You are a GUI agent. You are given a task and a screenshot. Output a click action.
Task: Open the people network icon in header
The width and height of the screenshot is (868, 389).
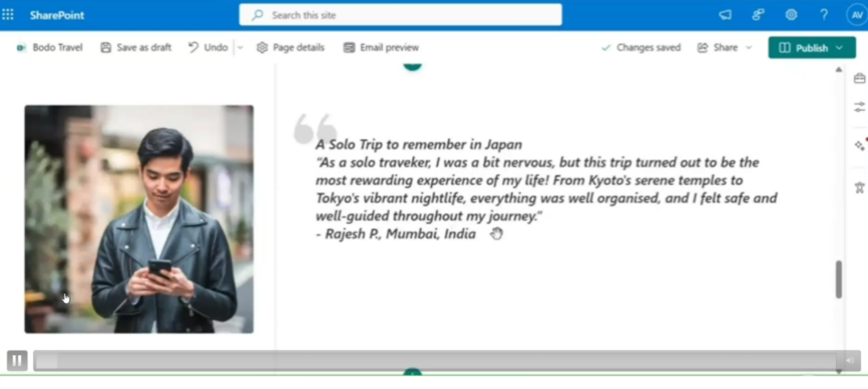coord(758,15)
